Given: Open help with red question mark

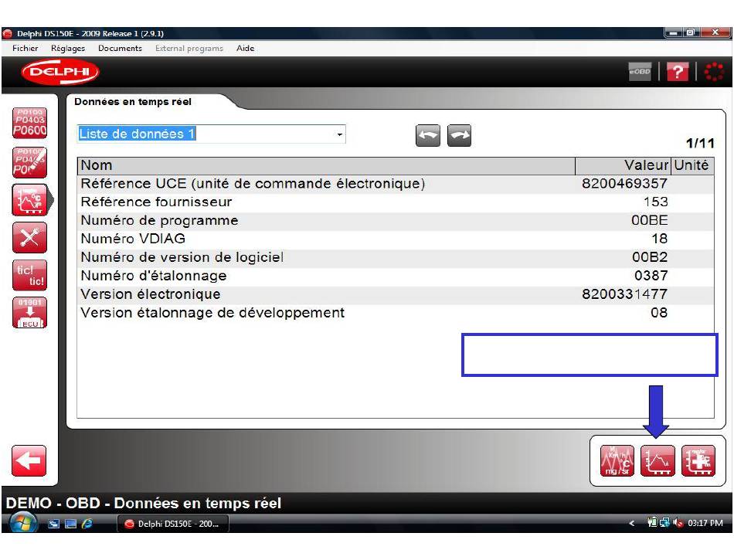Looking at the screenshot, I should (x=677, y=72).
